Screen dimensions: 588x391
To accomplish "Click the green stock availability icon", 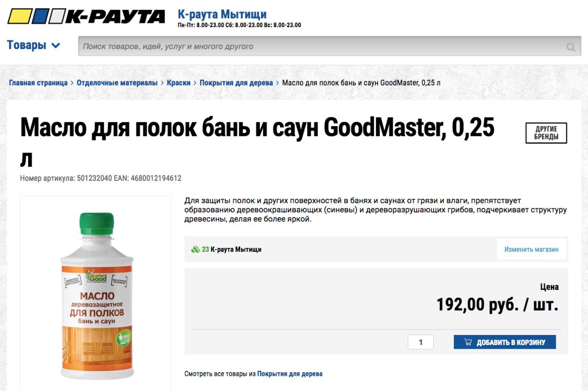I will pos(195,250).
